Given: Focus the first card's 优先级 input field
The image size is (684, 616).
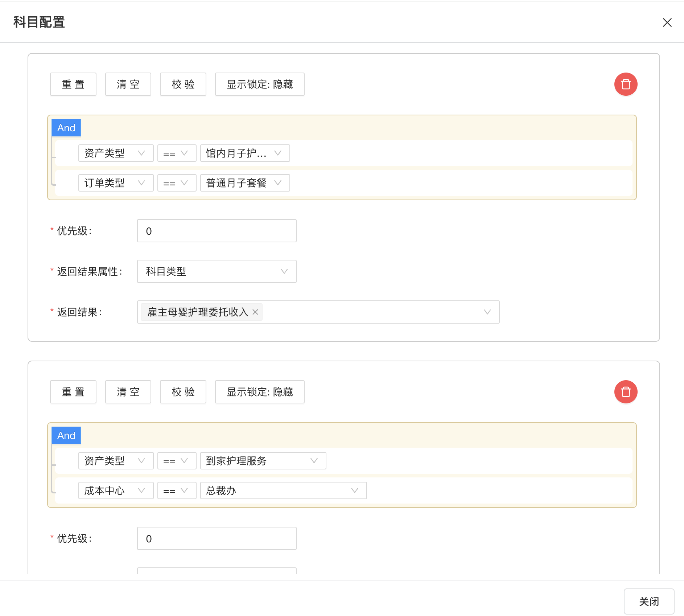Looking at the screenshot, I should (217, 231).
